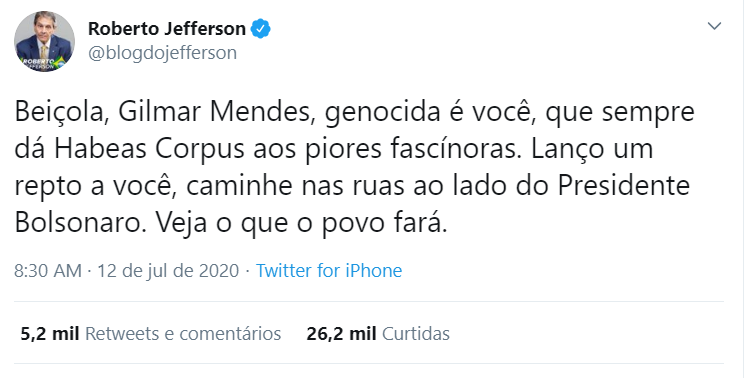The image size is (750, 378).
Task: Click the word Presidente in the tweet
Action: 624,187
